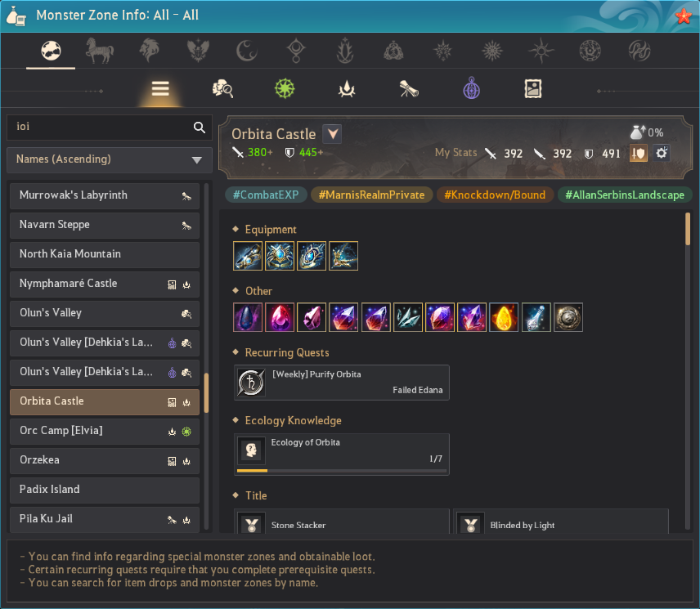Screen dimensions: 700x609
Task: Select the crescent moon region icon
Action: point(247,51)
